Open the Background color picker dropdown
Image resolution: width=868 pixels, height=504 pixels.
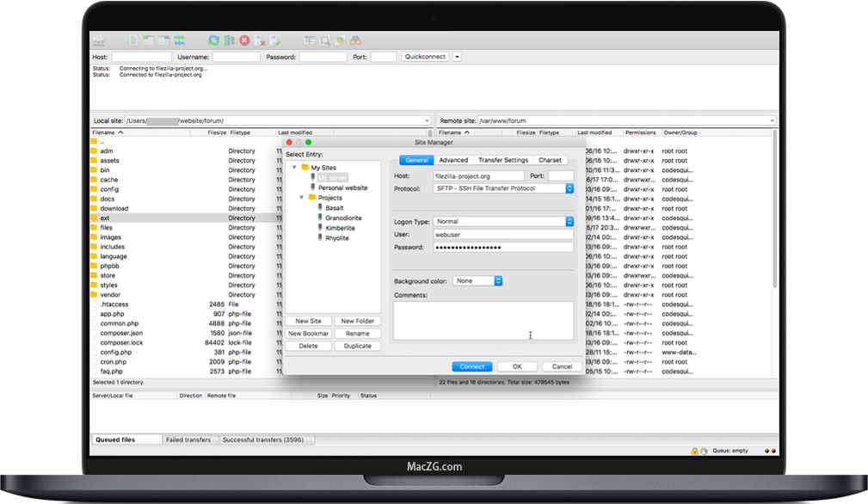pyautogui.click(x=498, y=281)
